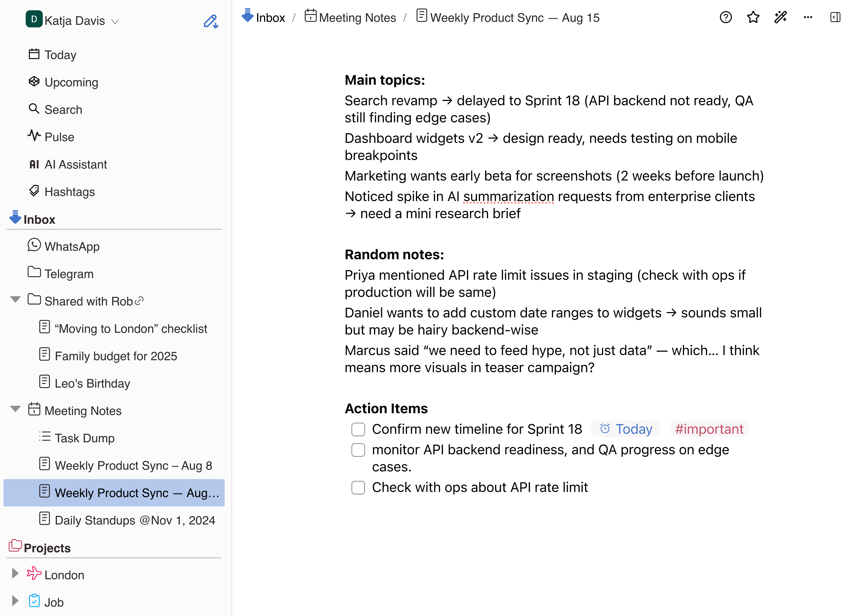Click the link icon next to Shared with Rob
This screenshot has width=856, height=616.
pyautogui.click(x=139, y=301)
